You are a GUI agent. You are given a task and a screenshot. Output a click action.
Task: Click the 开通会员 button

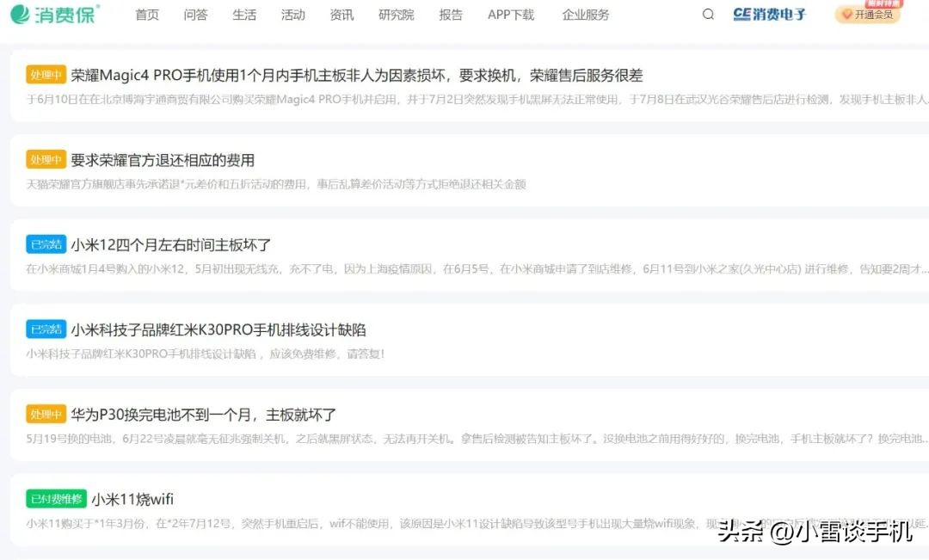pyautogui.click(x=868, y=15)
